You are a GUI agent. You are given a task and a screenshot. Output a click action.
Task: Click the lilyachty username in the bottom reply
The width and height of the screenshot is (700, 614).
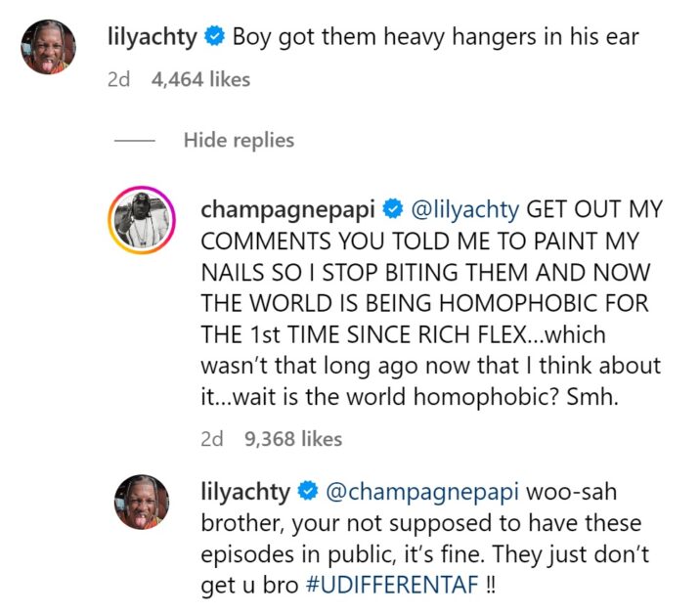pyautogui.click(x=245, y=493)
